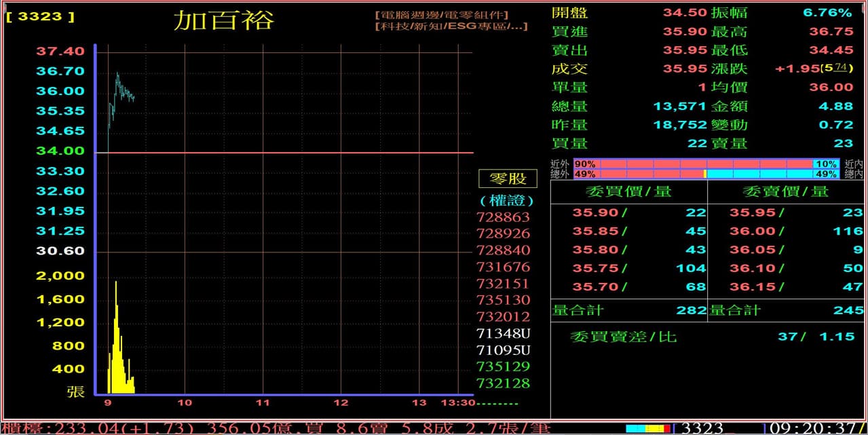
Task: Click the 均價 label
Action: (x=729, y=88)
